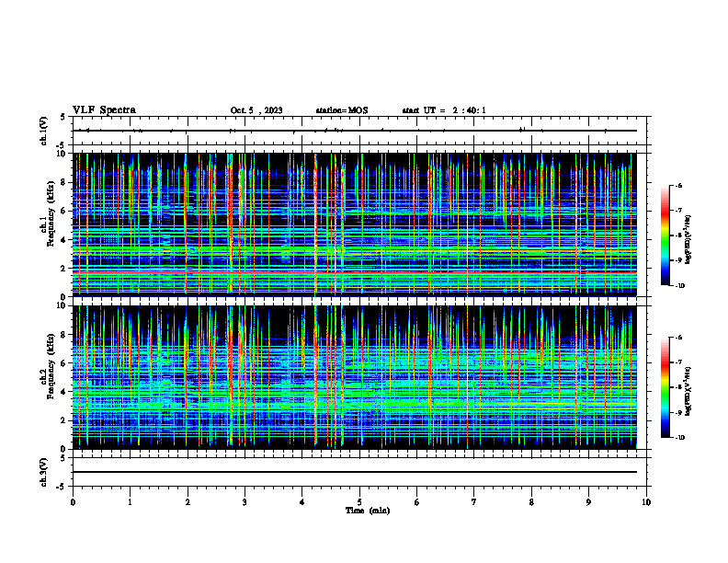Click the ch.1 spectrogram color scale bar
The width and height of the screenshot is (728, 563).
click(x=665, y=236)
